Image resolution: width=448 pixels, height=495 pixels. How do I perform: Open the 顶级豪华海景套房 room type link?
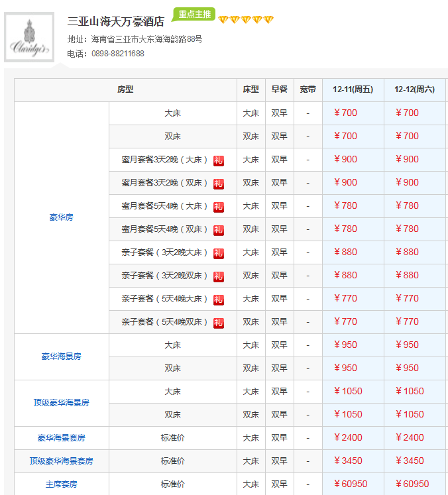(x=61, y=461)
